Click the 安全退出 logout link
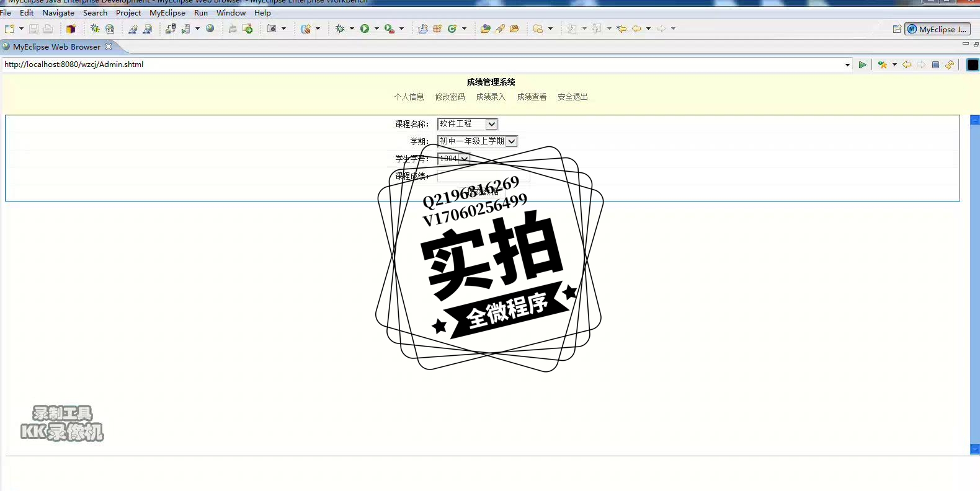Screen dimensions: 980x491 (572, 97)
